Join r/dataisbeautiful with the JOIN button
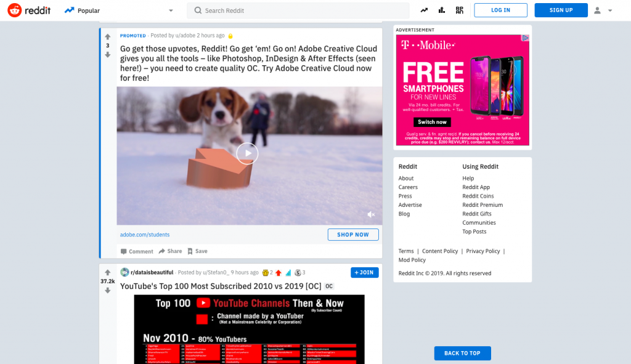 [364, 272]
